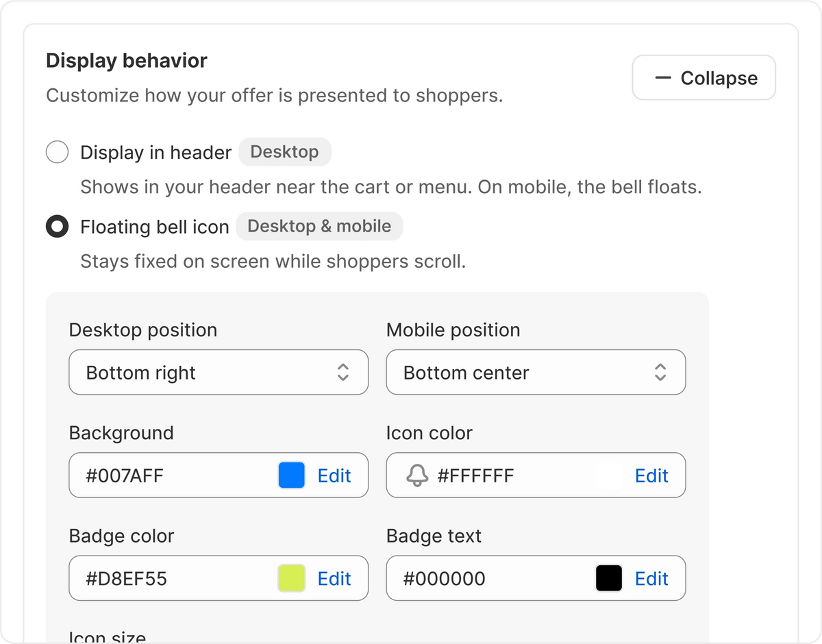Click the minus icon on Collapse button
This screenshot has width=822, height=644.
coord(662,78)
